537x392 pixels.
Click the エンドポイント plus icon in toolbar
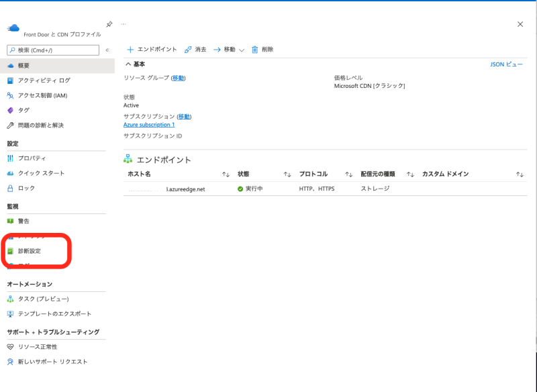point(131,50)
